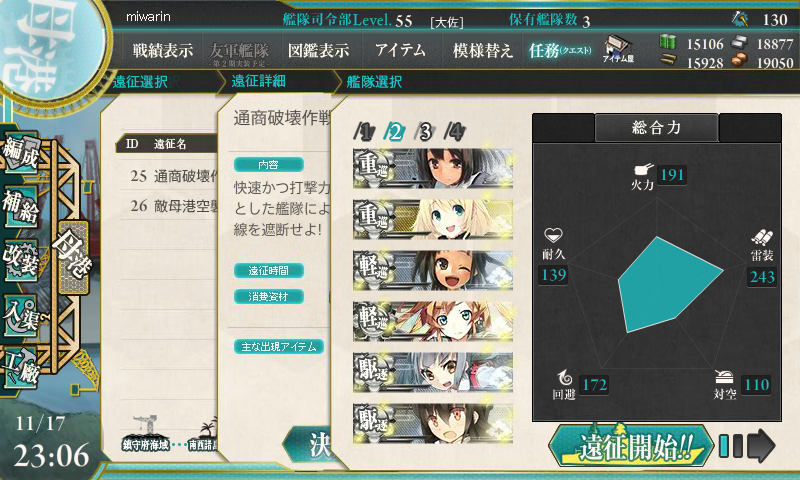The height and width of the screenshot is (480, 800).
Task: Open the 遠征詳細 breadcrumb step
Action: coord(259,81)
